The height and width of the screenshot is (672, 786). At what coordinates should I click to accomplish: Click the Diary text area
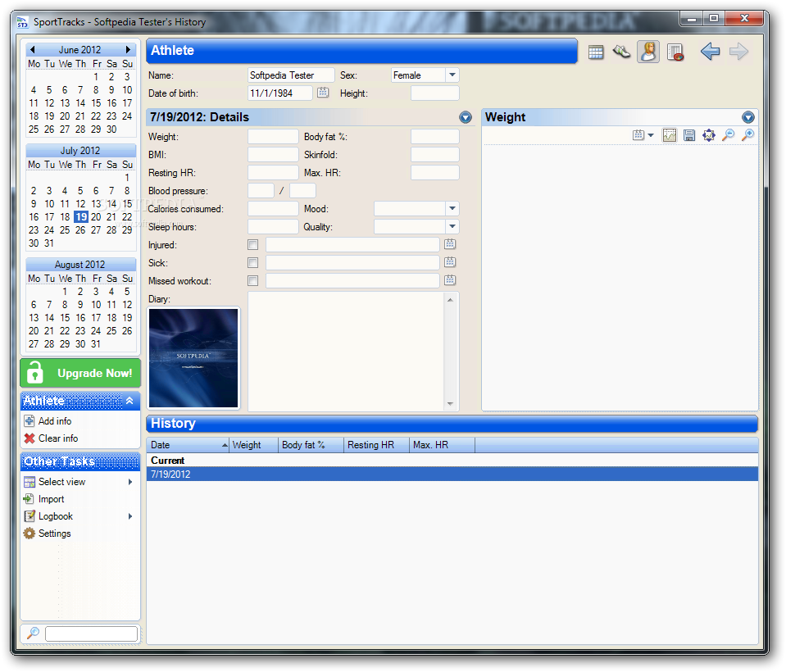click(x=346, y=352)
